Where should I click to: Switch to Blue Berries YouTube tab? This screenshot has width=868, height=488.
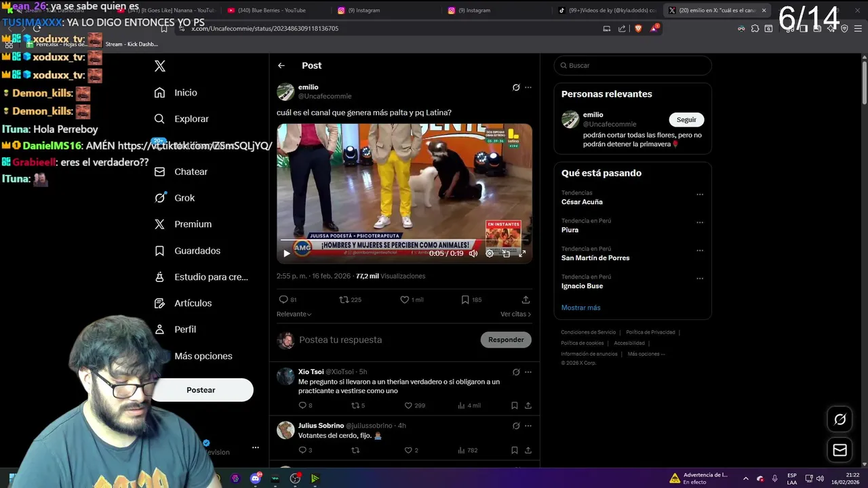(271, 10)
